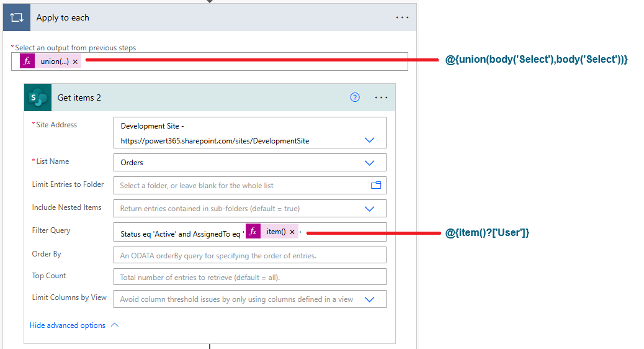Expand the Site Address dropdown
The width and height of the screenshot is (644, 349).
(370, 140)
